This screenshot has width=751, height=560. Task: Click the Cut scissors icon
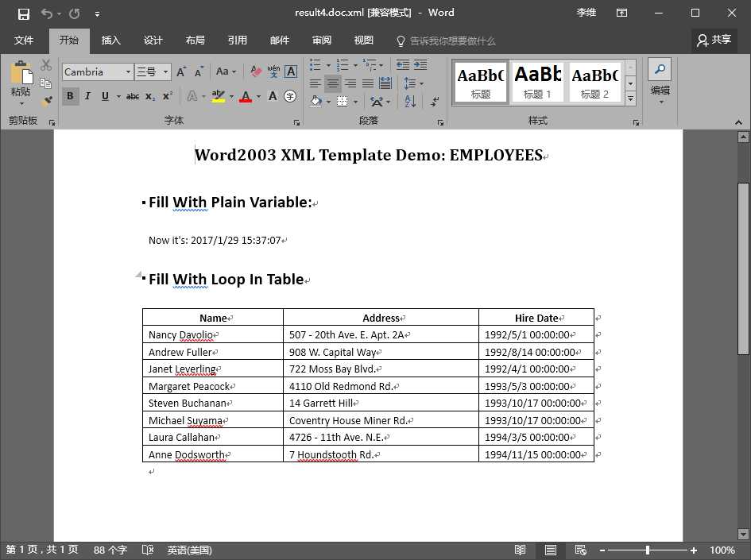(46, 64)
